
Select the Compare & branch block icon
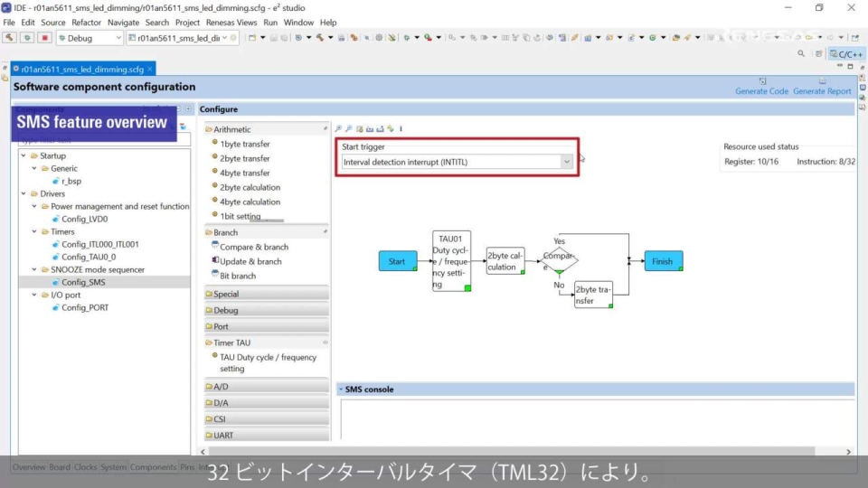[x=215, y=247]
